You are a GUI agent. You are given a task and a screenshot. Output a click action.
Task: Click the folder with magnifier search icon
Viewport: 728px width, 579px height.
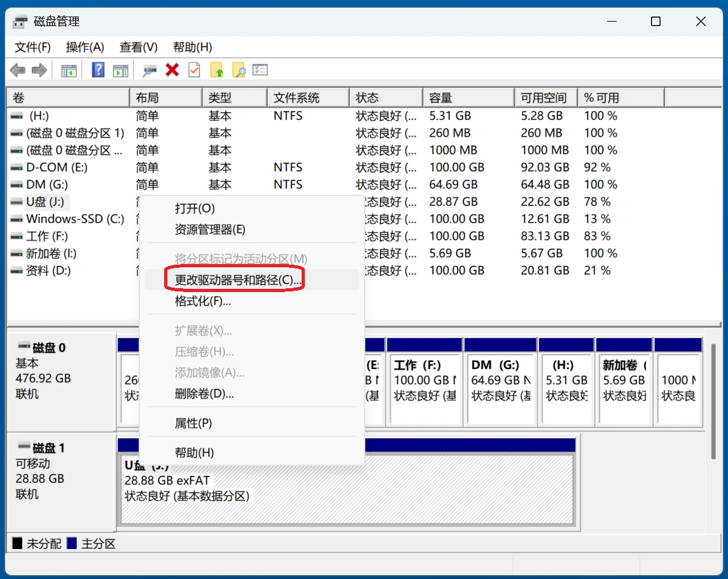[239, 70]
